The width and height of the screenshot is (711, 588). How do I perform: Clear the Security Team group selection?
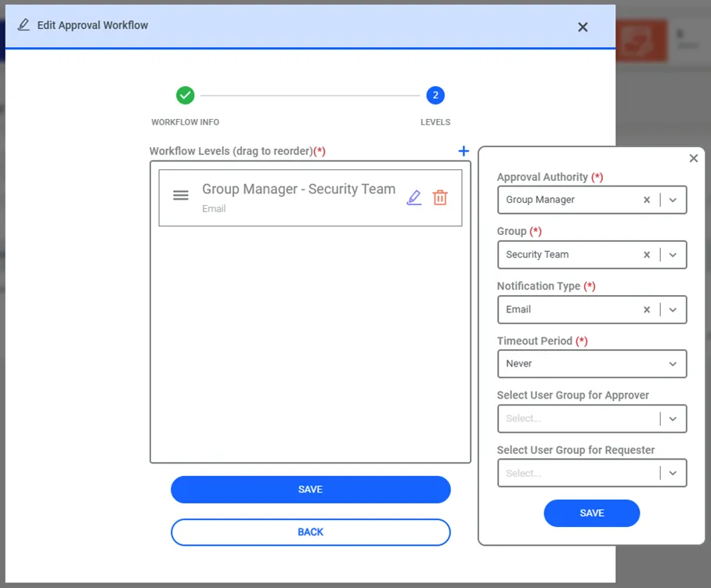(647, 254)
